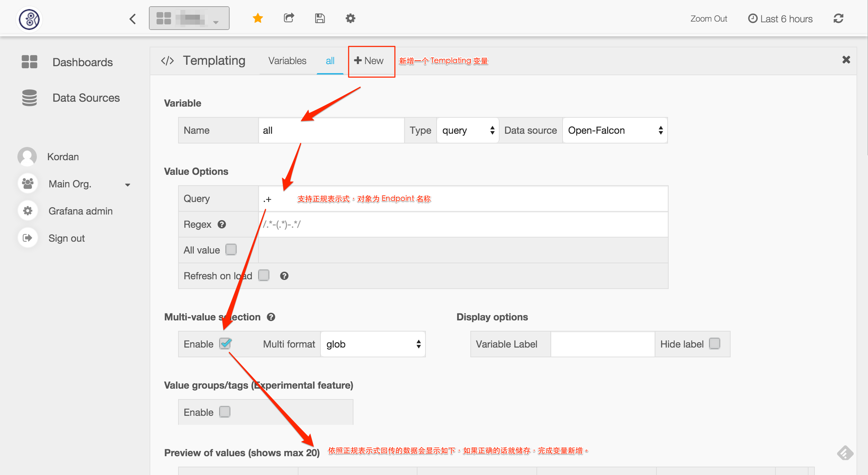Click the save dashboard icon
Viewport: 868px width, 475px height.
click(320, 18)
